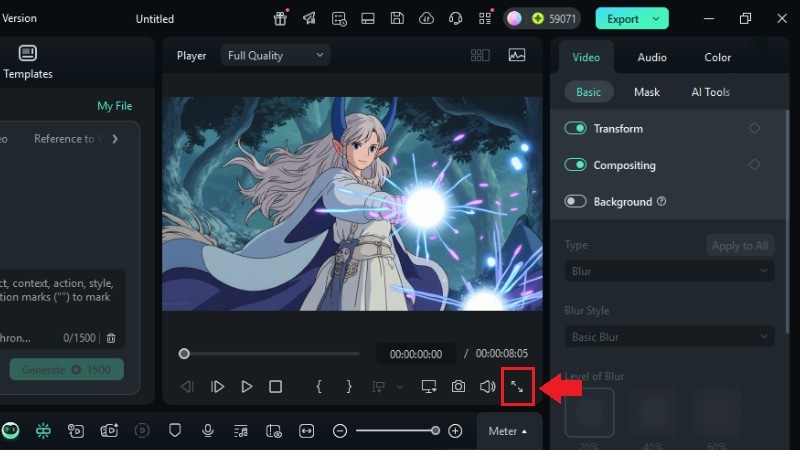Click the Background help question icon
This screenshot has height=450, width=800.
coord(661,201)
